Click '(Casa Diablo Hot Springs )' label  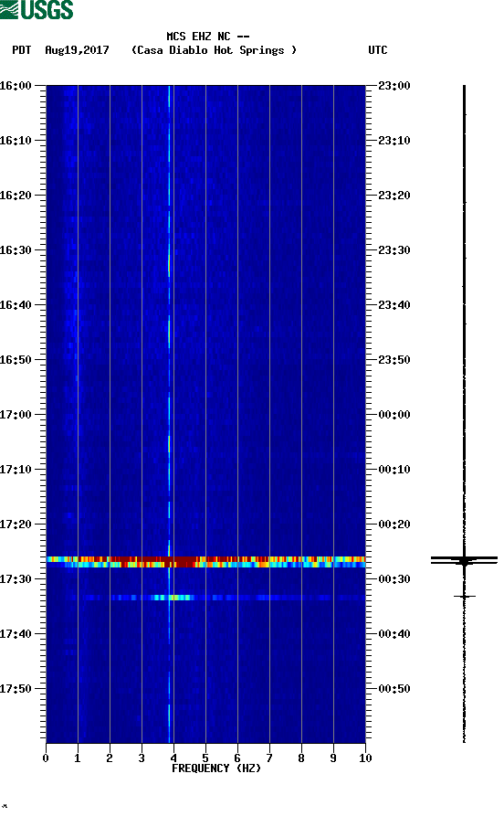coord(214,50)
